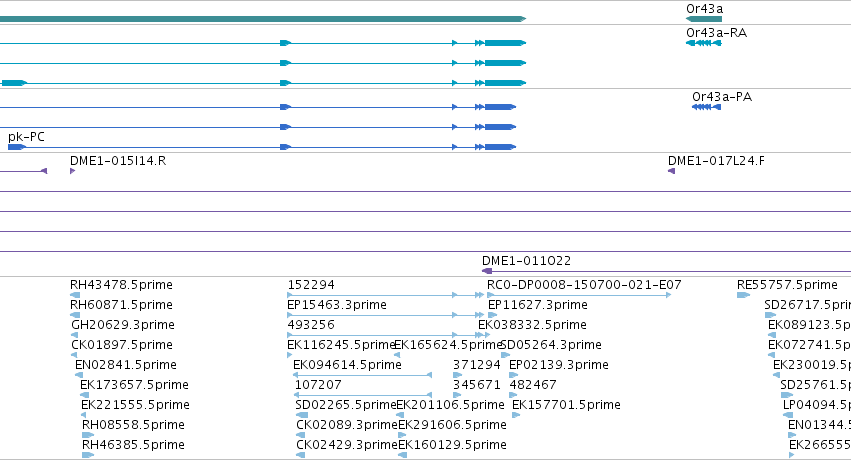This screenshot has height=460, width=851.
Task: Select the EP11627.3prime label
Action: tap(537, 305)
